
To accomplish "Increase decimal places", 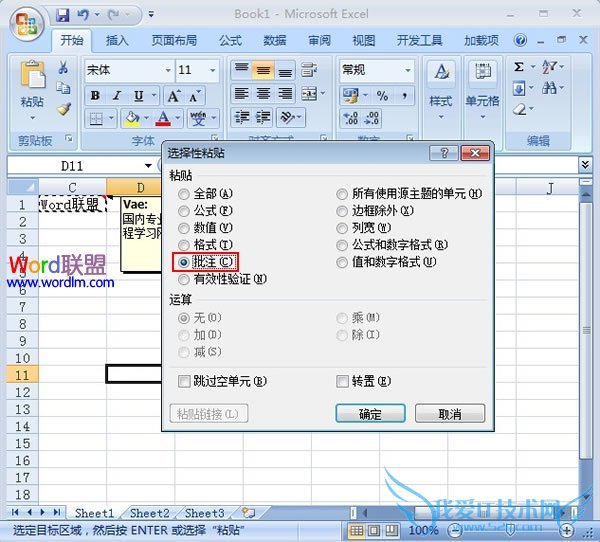I will [351, 118].
